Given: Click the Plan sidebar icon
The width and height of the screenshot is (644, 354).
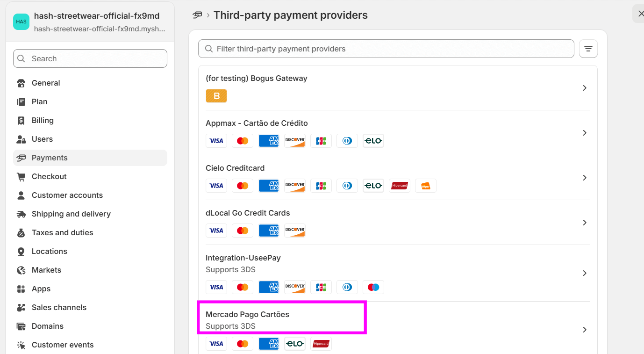Looking at the screenshot, I should coord(21,102).
